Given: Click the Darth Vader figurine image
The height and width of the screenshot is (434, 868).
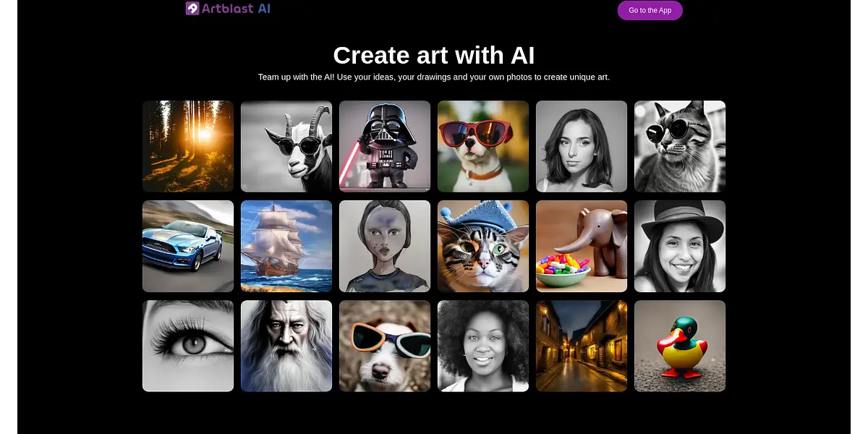Looking at the screenshot, I should click(x=385, y=146).
